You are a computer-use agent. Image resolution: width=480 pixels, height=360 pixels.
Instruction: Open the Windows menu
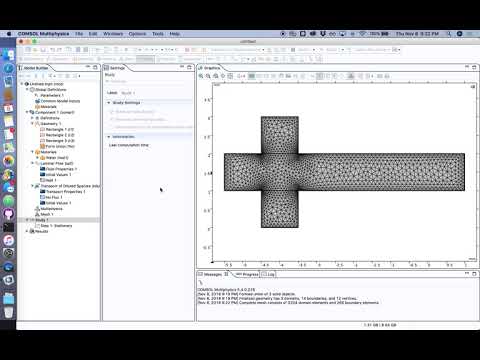113,34
